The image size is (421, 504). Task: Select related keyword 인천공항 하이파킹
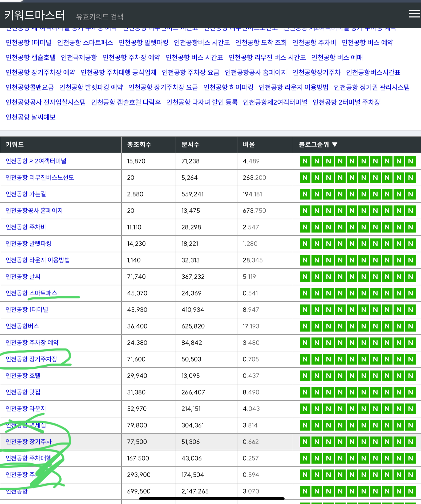228,87
